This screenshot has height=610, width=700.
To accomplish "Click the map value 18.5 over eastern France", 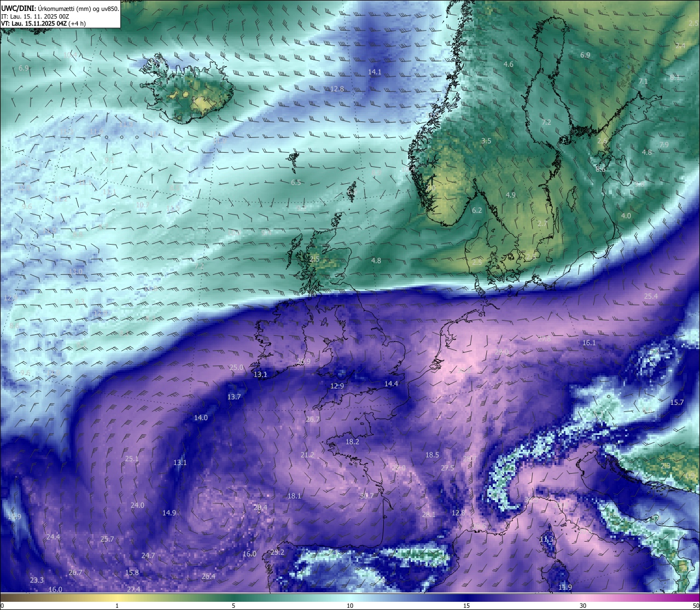I will [432, 455].
